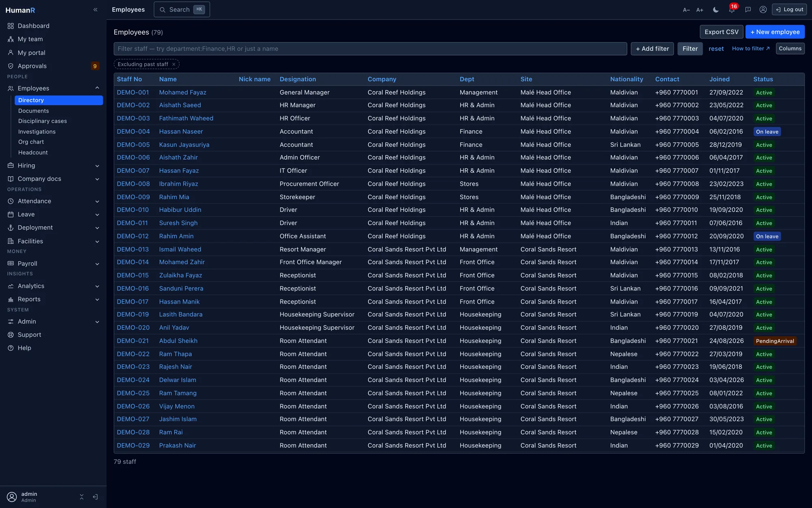
Task: Increase font size with A+ icon
Action: tap(700, 10)
